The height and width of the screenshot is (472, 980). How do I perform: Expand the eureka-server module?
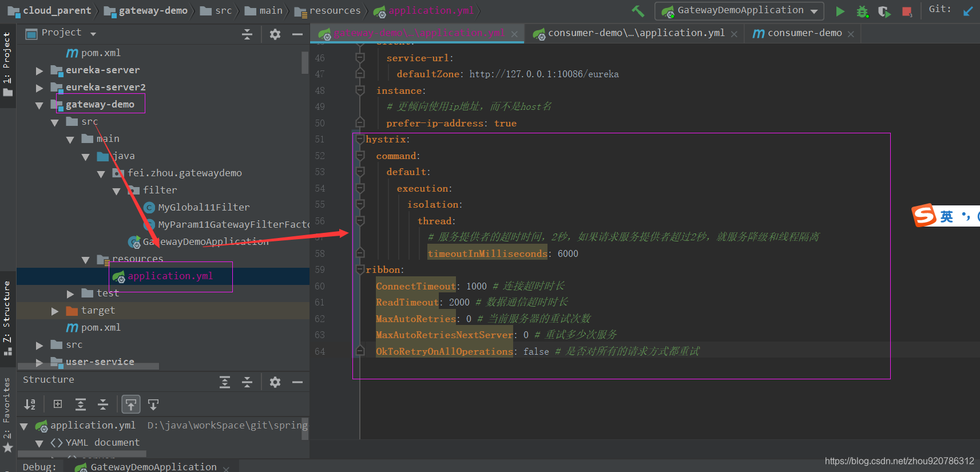coord(39,71)
